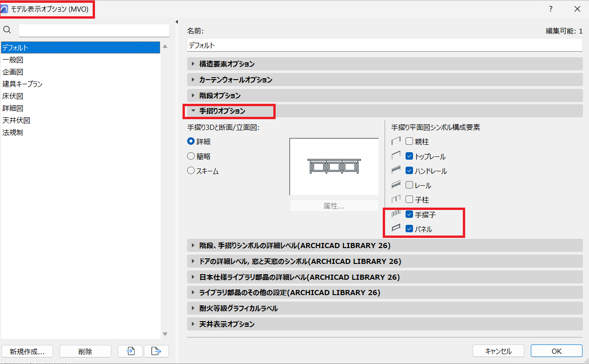
Task: Click the 親柱 post symbol icon
Action: coord(396,142)
